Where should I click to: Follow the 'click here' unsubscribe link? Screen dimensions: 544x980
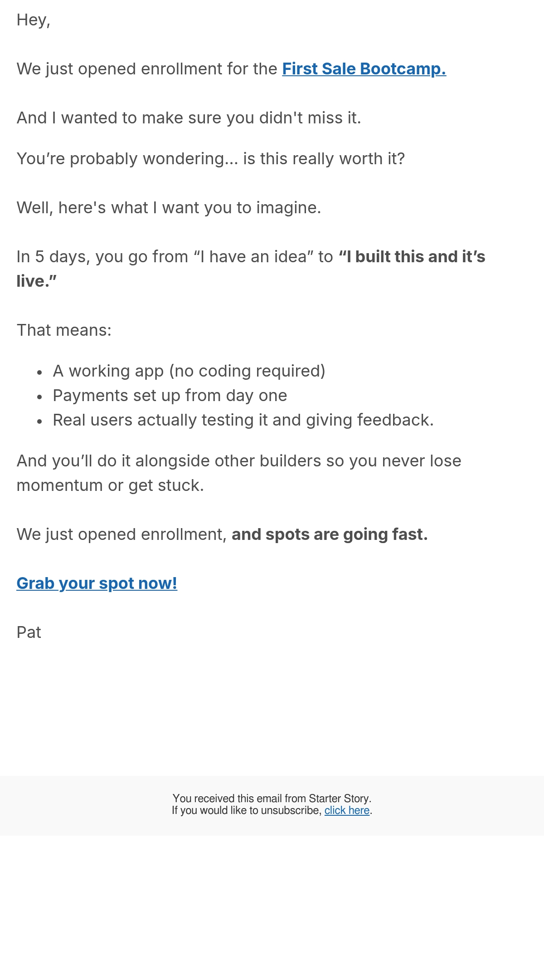347,810
